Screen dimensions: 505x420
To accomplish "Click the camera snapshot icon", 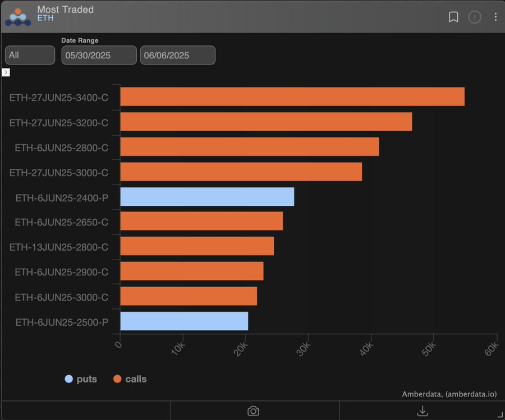I will click(x=254, y=411).
